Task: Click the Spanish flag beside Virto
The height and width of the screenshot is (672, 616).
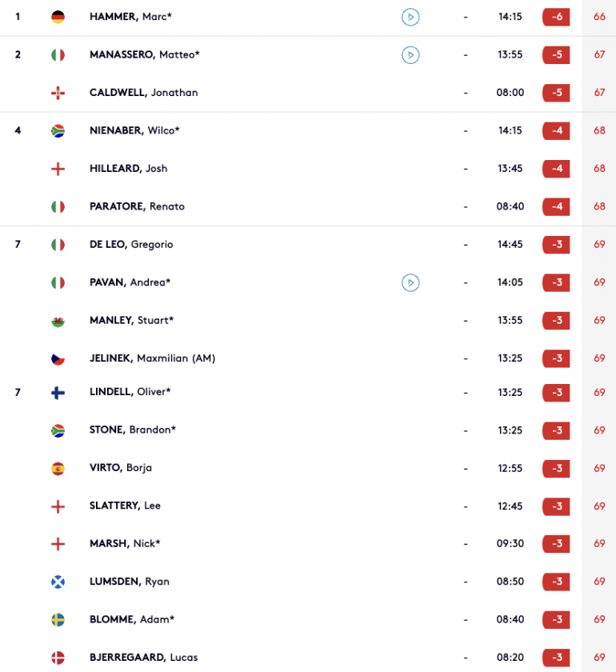Action: (x=58, y=469)
